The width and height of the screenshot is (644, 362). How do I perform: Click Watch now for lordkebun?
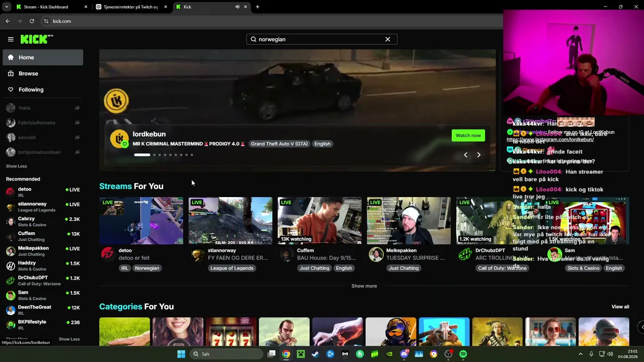(468, 135)
